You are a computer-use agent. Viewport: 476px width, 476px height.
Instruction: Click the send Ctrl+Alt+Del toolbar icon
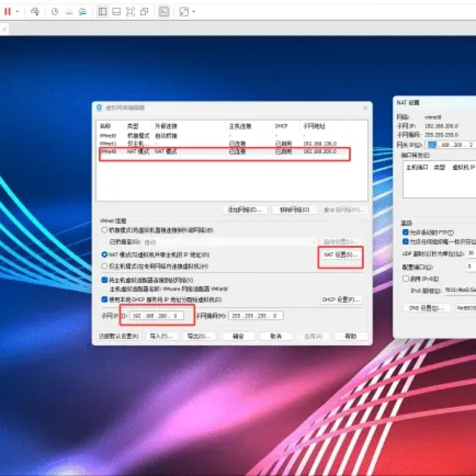pos(35,11)
